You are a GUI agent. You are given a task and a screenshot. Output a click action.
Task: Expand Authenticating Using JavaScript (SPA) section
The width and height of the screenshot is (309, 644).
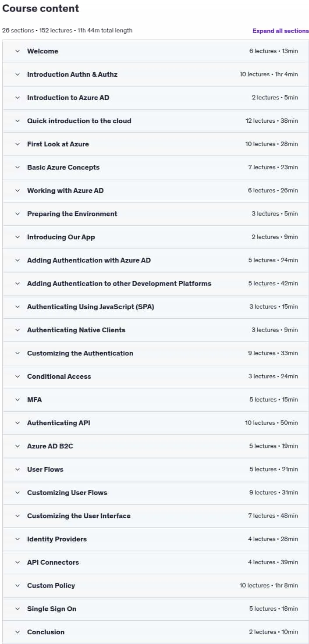point(156,307)
